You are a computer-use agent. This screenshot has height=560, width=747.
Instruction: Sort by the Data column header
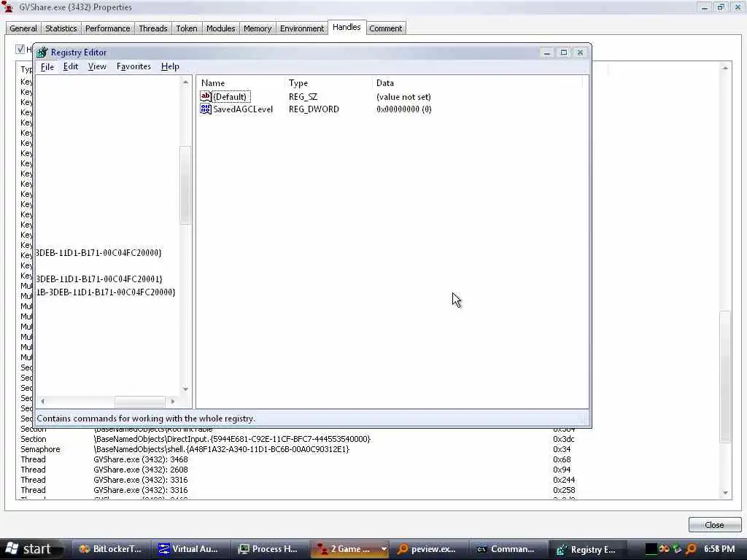point(477,83)
